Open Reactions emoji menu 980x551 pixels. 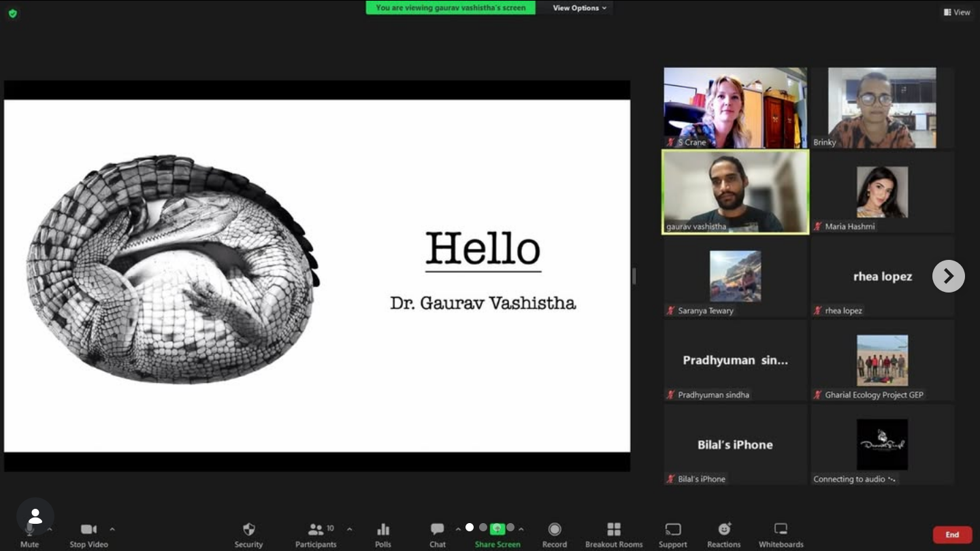tap(724, 535)
